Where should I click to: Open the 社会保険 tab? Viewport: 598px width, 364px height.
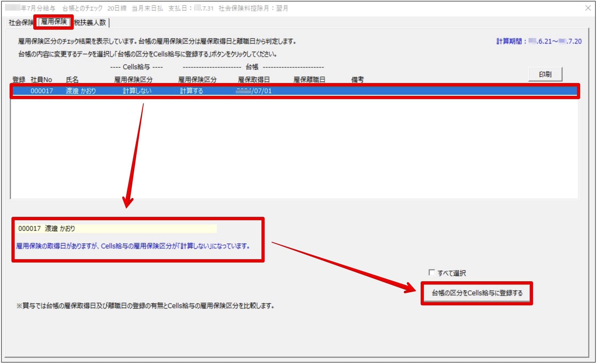click(x=21, y=23)
